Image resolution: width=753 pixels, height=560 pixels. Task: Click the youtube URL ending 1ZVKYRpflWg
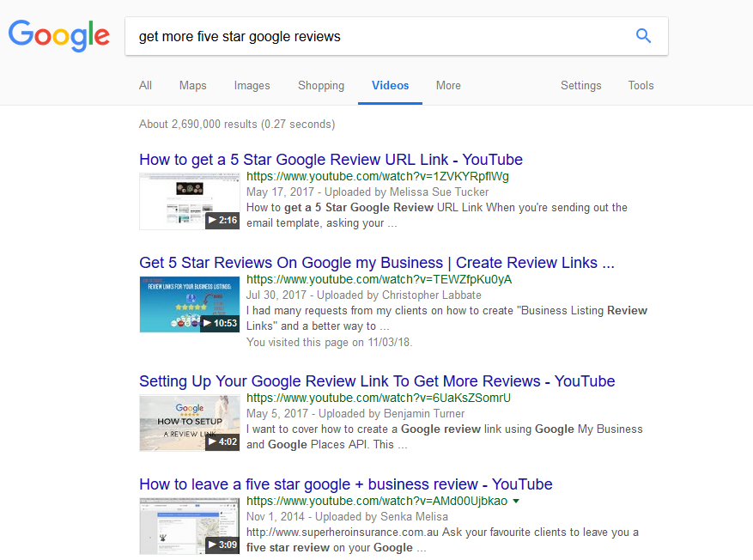[x=378, y=176]
